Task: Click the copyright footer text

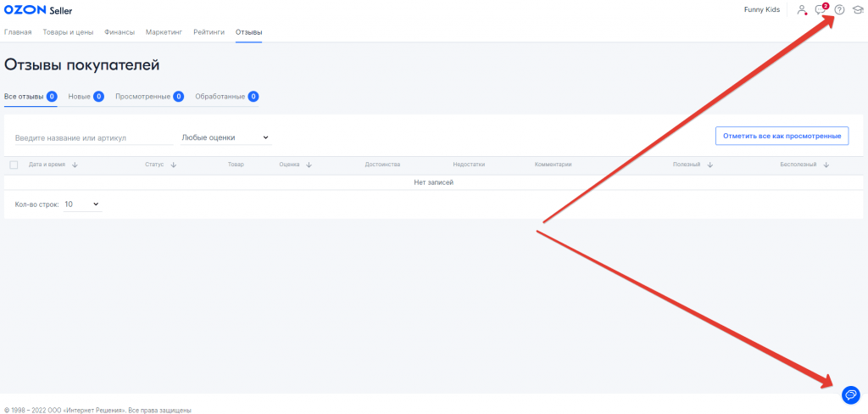Action: (97, 410)
